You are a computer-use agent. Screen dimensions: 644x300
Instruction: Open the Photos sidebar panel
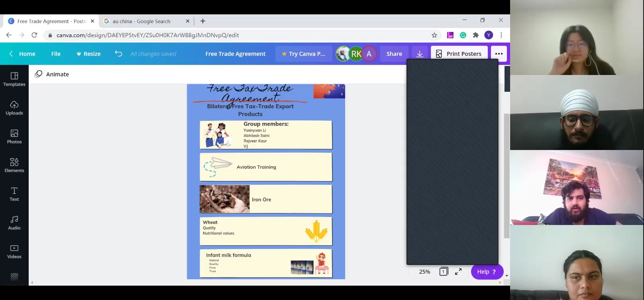(x=14, y=136)
